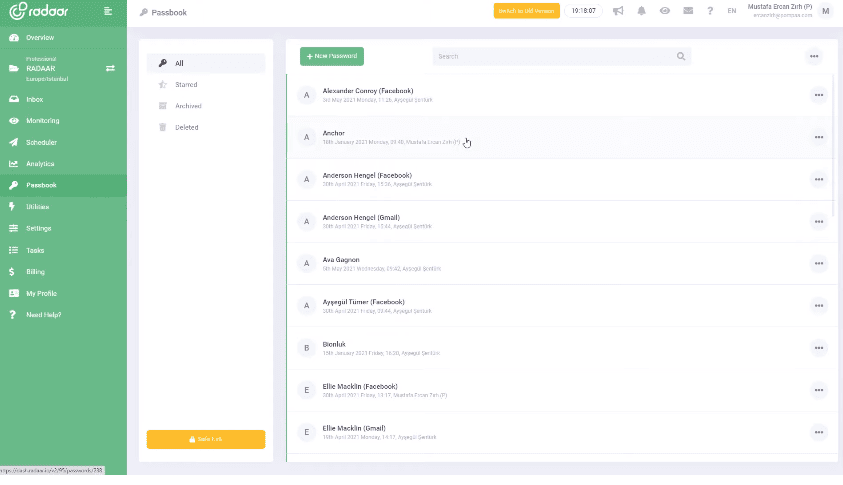Show the Deleted passwords filter
The width and height of the screenshot is (843, 485).
pyautogui.click(x=186, y=127)
